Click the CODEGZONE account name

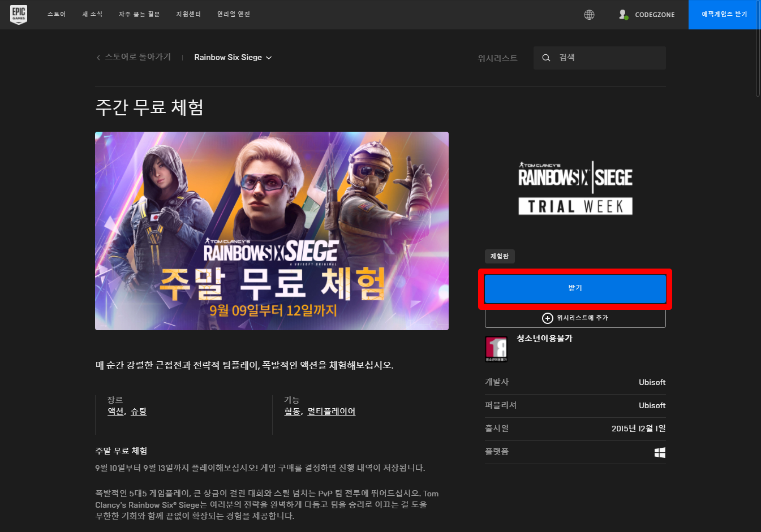coord(655,15)
